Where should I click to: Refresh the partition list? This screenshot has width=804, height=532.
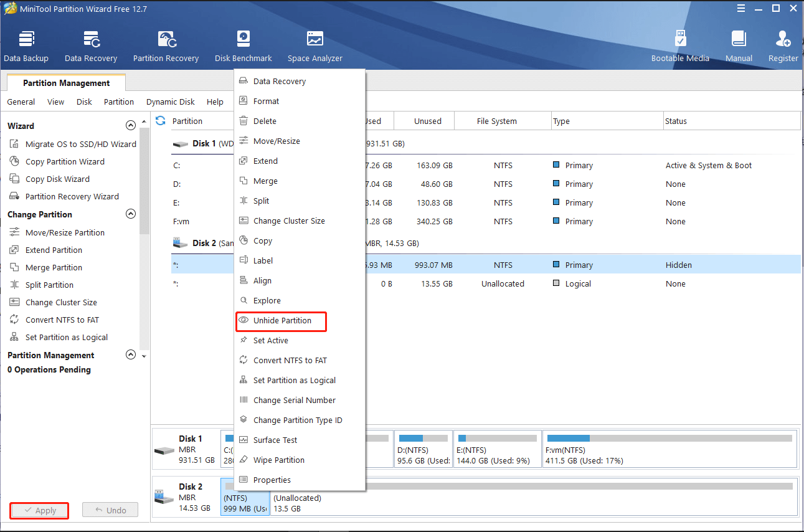click(161, 121)
